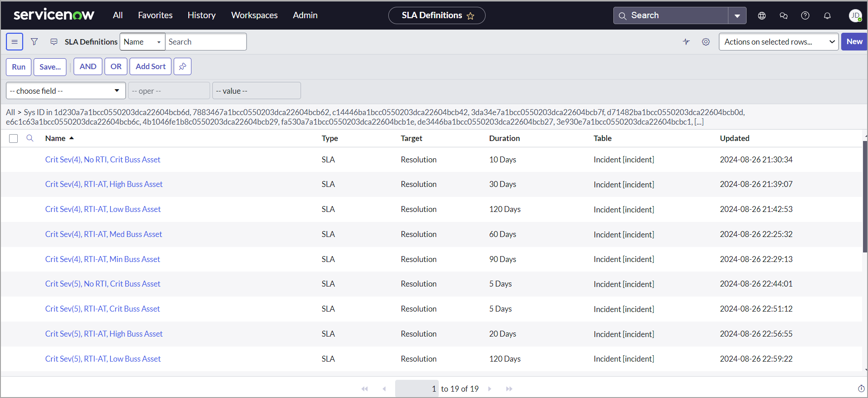
Task: Open 'Crit Sev(4), RTI-AT, Med Buss Asset' link
Action: point(104,234)
